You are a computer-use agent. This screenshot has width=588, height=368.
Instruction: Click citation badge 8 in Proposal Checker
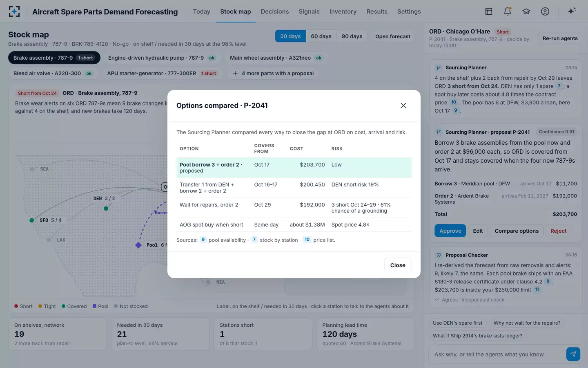coord(548,281)
